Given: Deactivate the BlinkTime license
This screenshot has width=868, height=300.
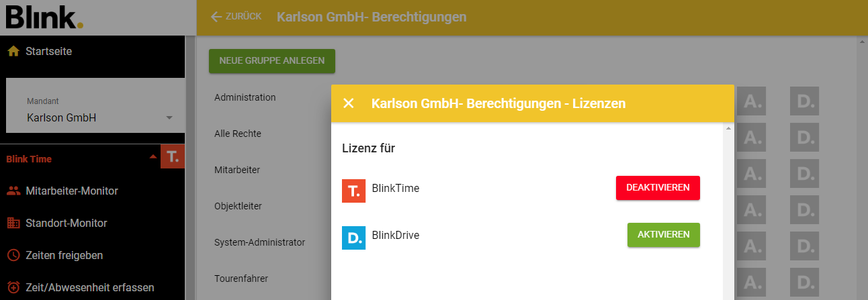Looking at the screenshot, I should pyautogui.click(x=658, y=188).
